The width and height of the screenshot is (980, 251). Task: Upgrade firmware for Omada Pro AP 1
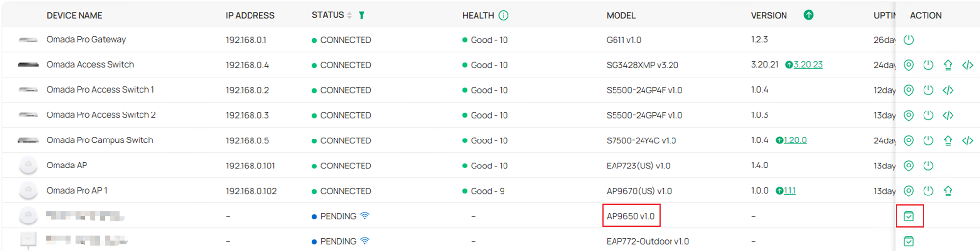point(948,191)
